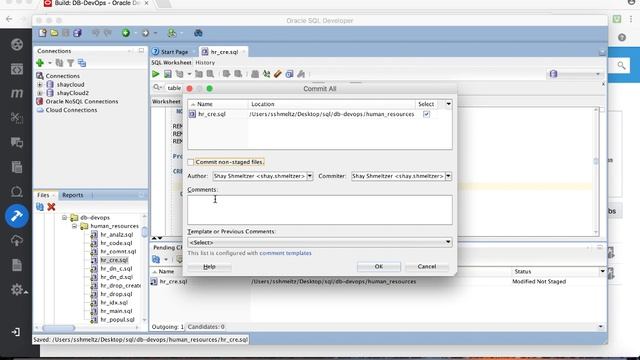Open the comment templates link
640x360 pixels.
285,253
